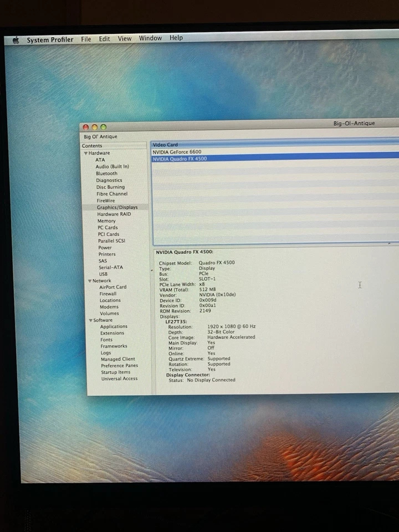Select the Graphics/Displays item

(x=117, y=207)
